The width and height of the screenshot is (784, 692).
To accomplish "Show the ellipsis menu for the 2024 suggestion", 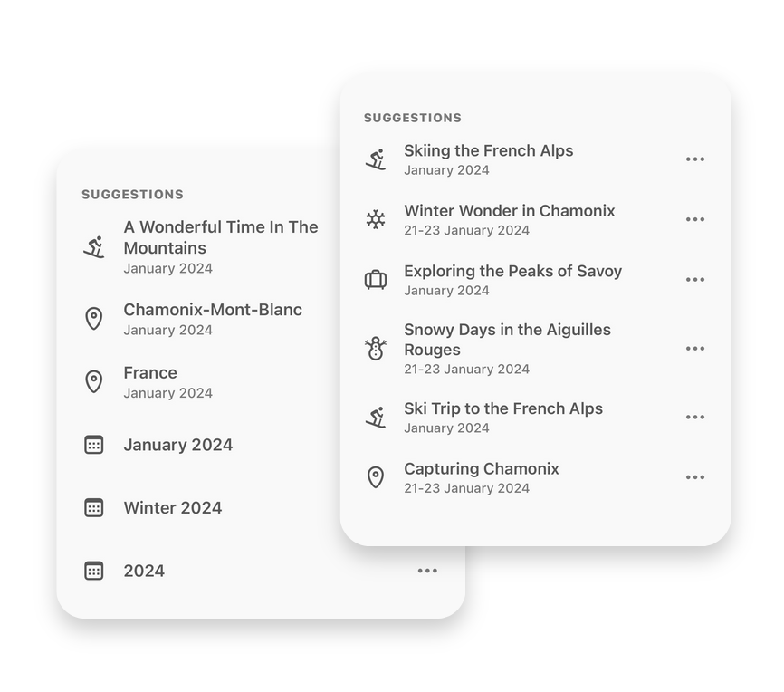I will point(427,571).
